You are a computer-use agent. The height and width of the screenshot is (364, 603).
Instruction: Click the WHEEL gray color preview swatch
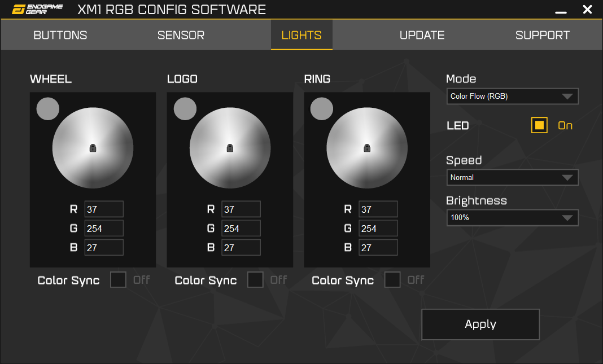[x=47, y=109]
